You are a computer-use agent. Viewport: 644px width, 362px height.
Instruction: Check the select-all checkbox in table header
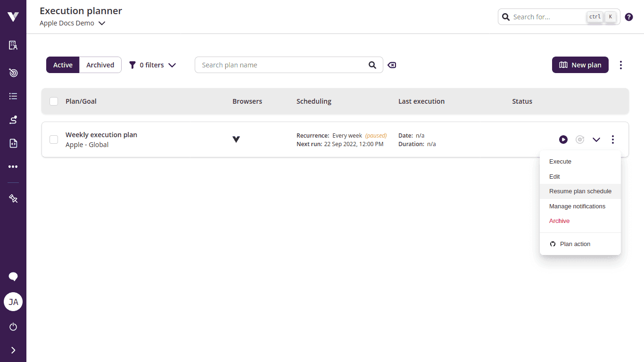click(x=54, y=101)
